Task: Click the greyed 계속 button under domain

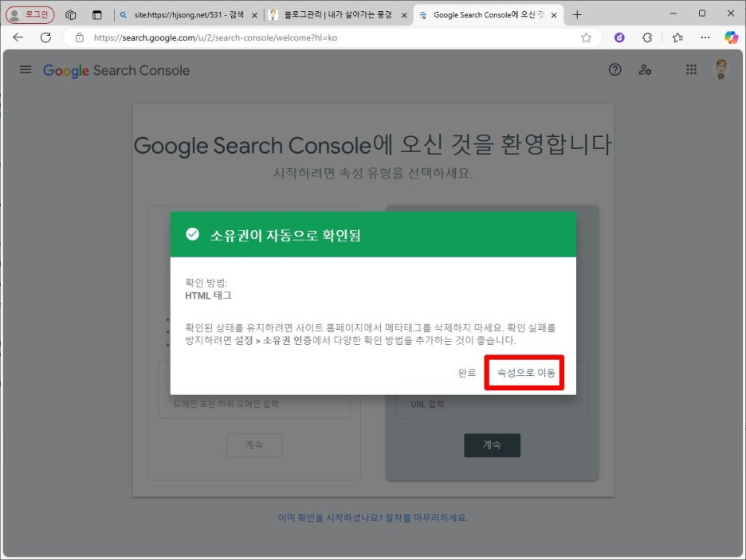Action: [x=254, y=445]
